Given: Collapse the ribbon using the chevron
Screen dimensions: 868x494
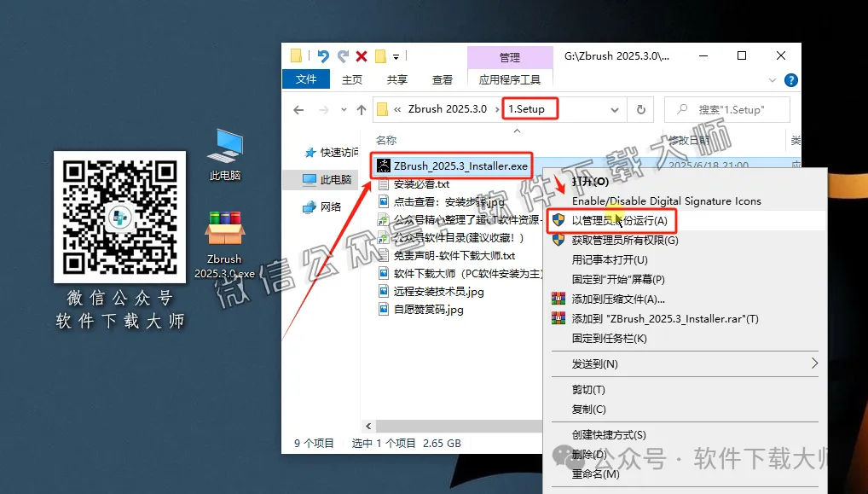Looking at the screenshot, I should click(x=773, y=80).
